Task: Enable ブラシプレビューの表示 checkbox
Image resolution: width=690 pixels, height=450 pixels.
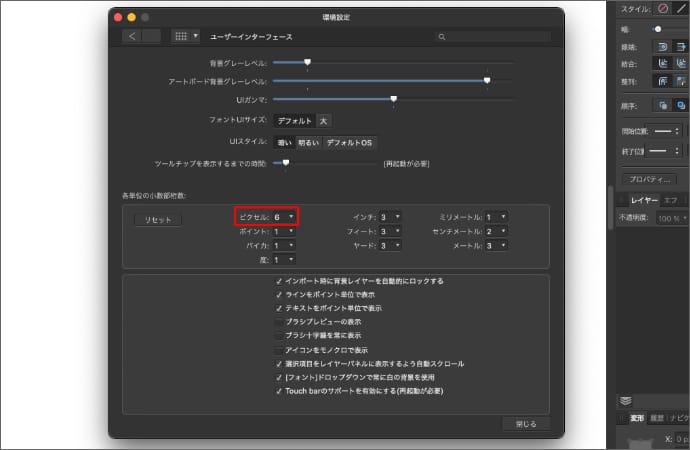Action: click(x=279, y=322)
